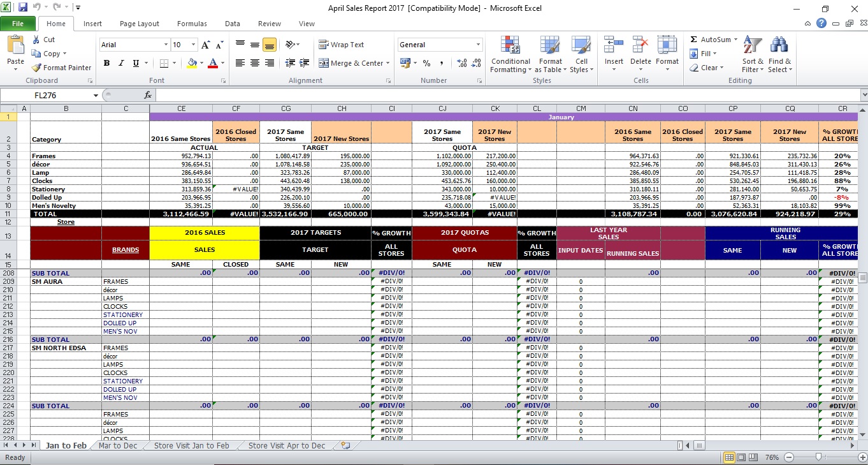Toggle Italic formatting
This screenshot has height=465, width=868.
121,63
